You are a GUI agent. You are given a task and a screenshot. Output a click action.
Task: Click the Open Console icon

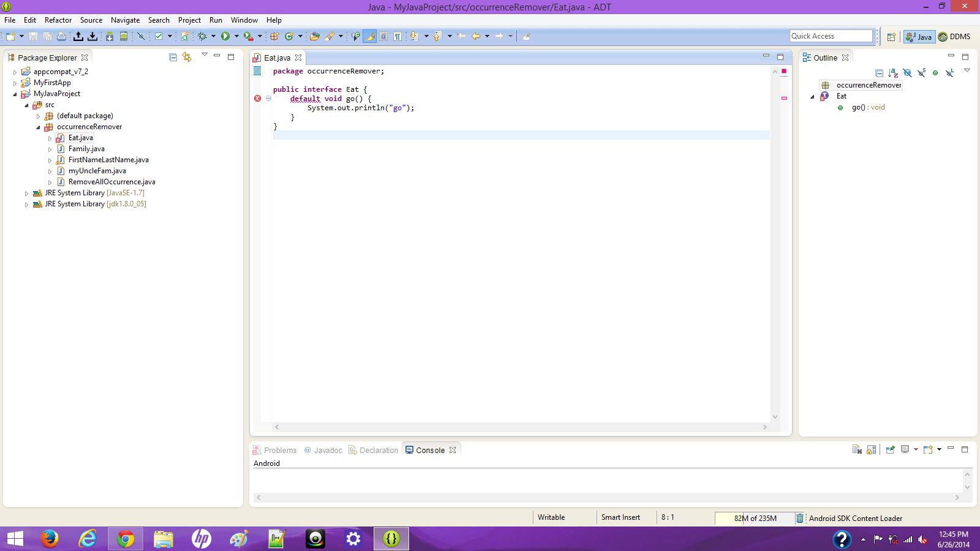point(928,449)
